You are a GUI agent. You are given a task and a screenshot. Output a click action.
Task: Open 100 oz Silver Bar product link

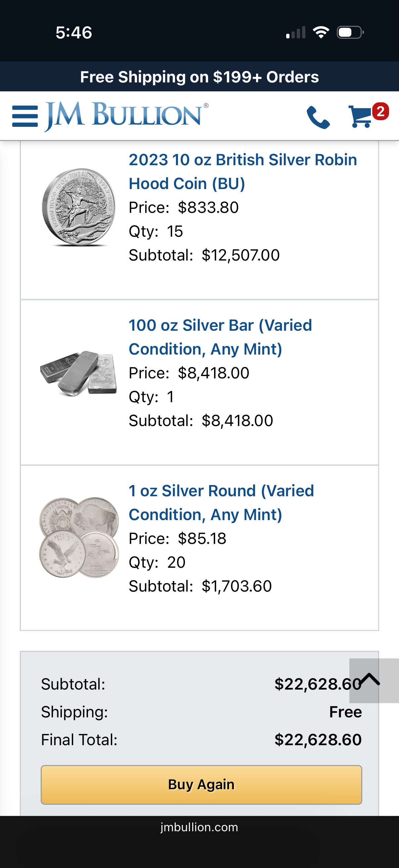pos(220,337)
